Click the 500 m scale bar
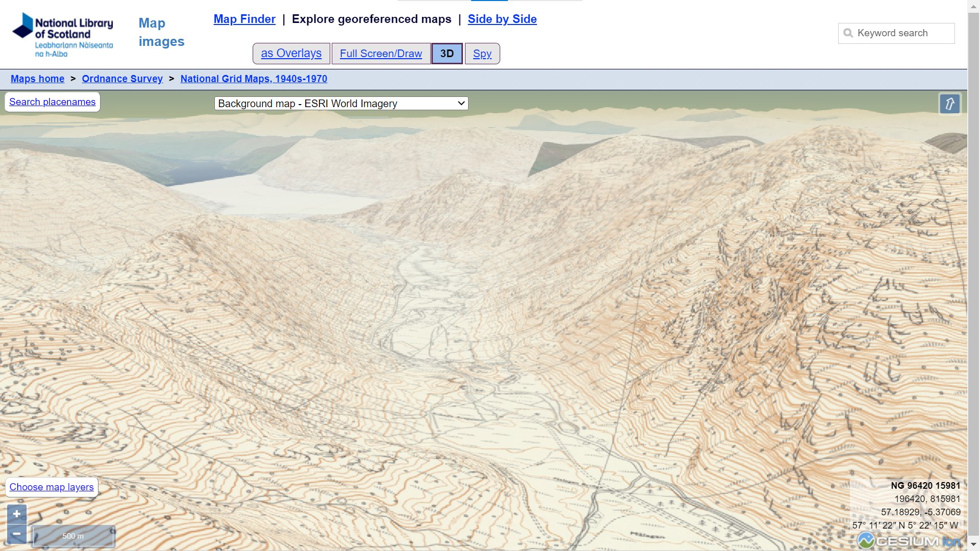 click(73, 536)
